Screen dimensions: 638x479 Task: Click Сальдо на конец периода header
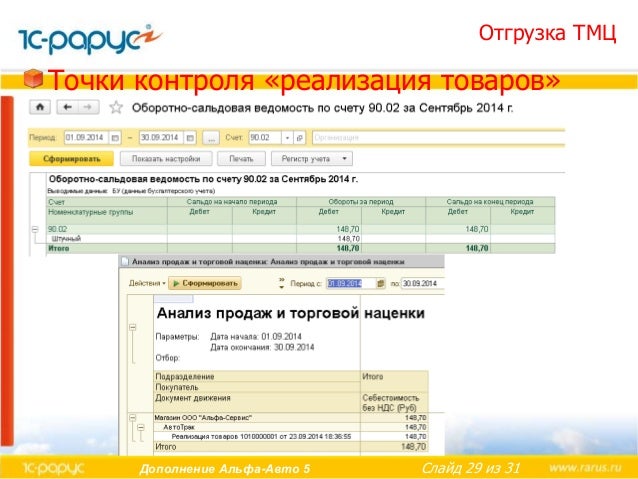490,201
